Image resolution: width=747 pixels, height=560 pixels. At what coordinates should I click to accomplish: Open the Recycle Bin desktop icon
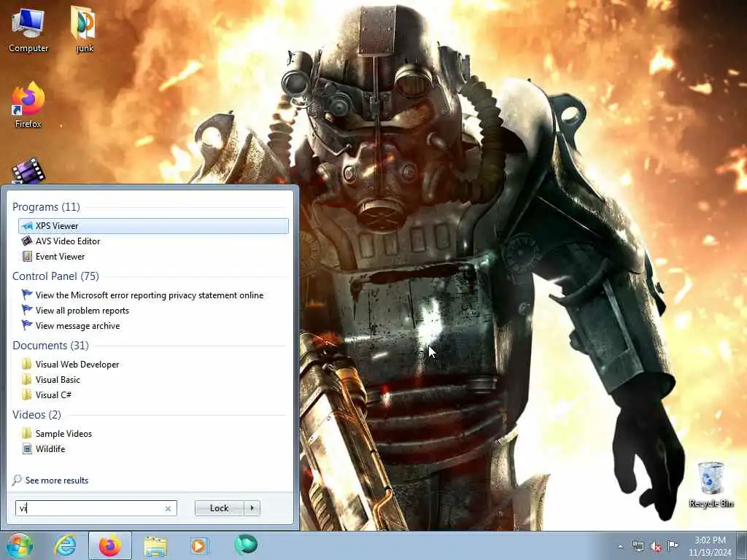coord(711,485)
